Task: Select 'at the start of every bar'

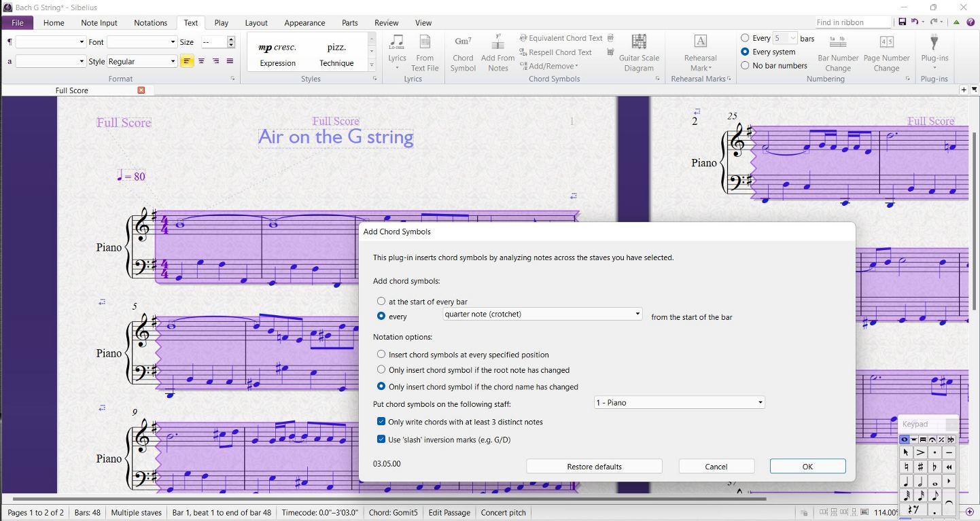Action: (x=381, y=301)
